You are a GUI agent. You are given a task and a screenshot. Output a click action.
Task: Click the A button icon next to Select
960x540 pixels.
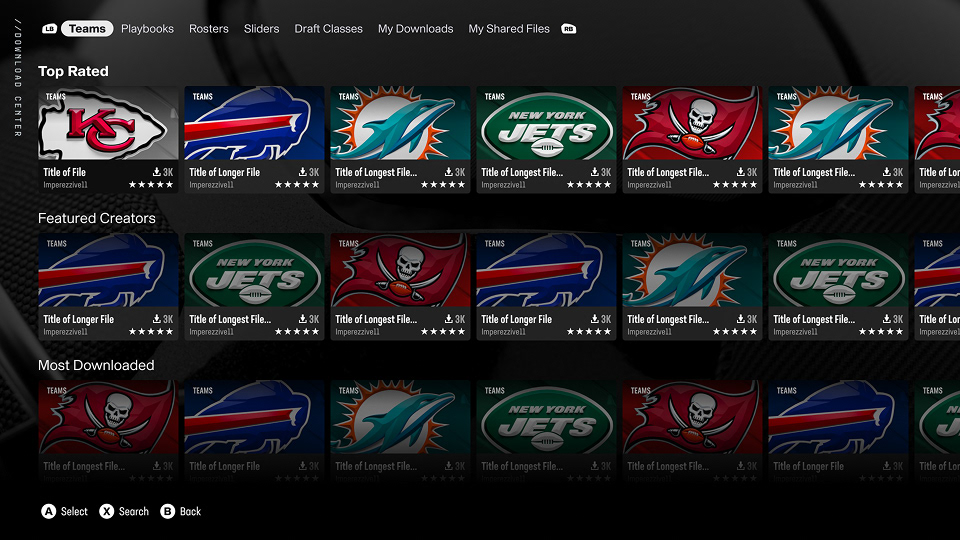pos(48,511)
